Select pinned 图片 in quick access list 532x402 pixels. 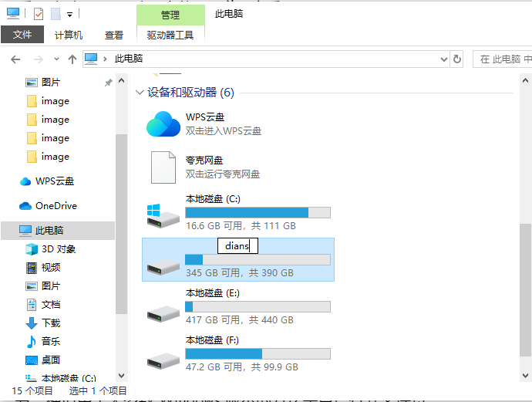[51, 82]
